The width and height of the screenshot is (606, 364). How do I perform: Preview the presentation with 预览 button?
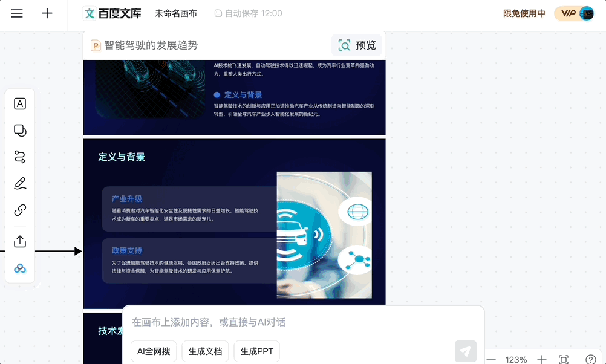(x=356, y=44)
